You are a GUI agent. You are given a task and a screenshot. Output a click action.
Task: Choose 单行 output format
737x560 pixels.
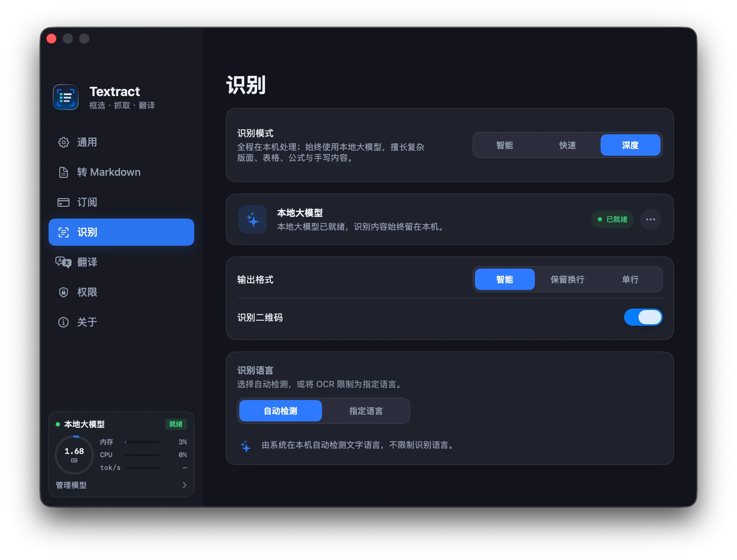click(631, 279)
